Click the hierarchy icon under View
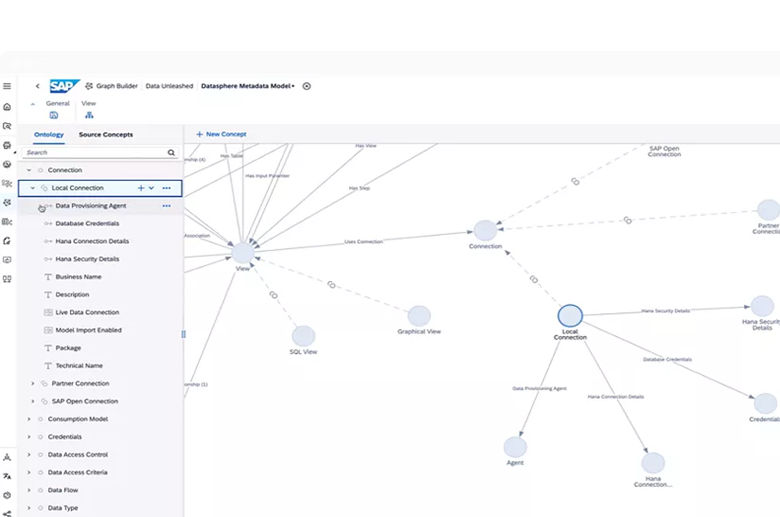Image resolution: width=780 pixels, height=517 pixels. click(89, 115)
